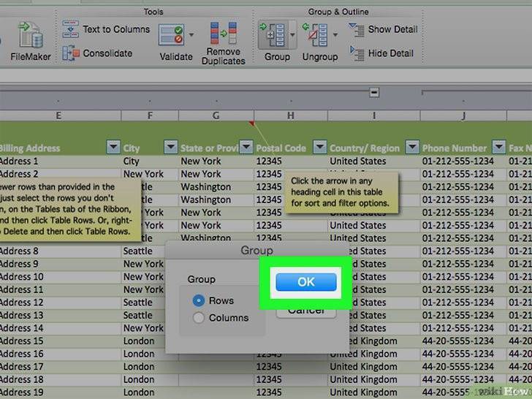Collapse the outline group minus button
The image size is (532, 399).
pos(374,93)
